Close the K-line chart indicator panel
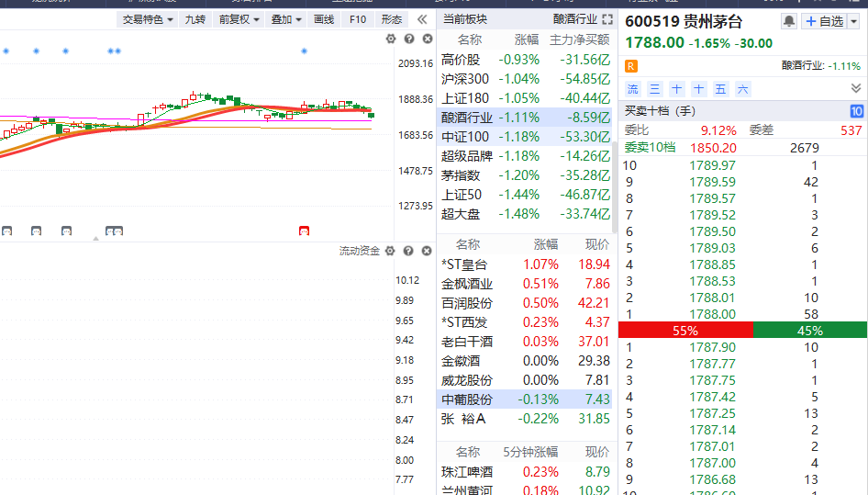Screen dimensions: 868x495 [x=428, y=39]
